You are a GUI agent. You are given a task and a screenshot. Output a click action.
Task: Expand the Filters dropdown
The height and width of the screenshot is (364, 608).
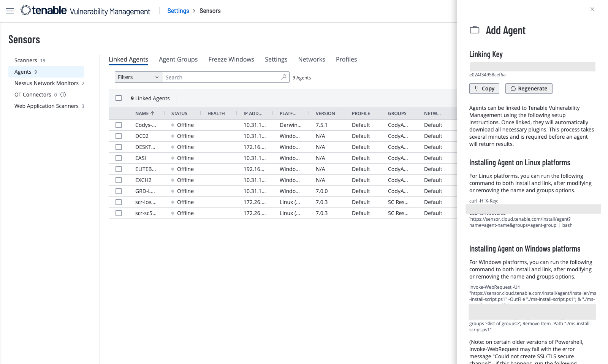[x=138, y=77]
